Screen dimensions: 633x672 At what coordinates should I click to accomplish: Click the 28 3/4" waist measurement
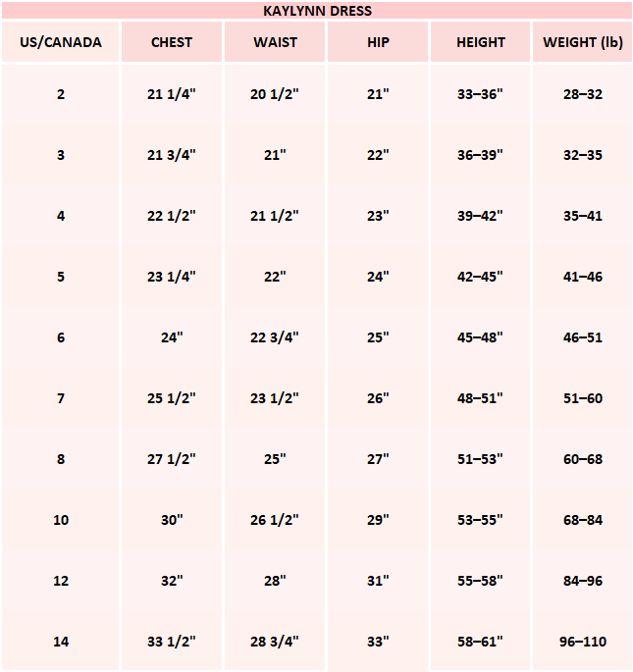point(275,642)
